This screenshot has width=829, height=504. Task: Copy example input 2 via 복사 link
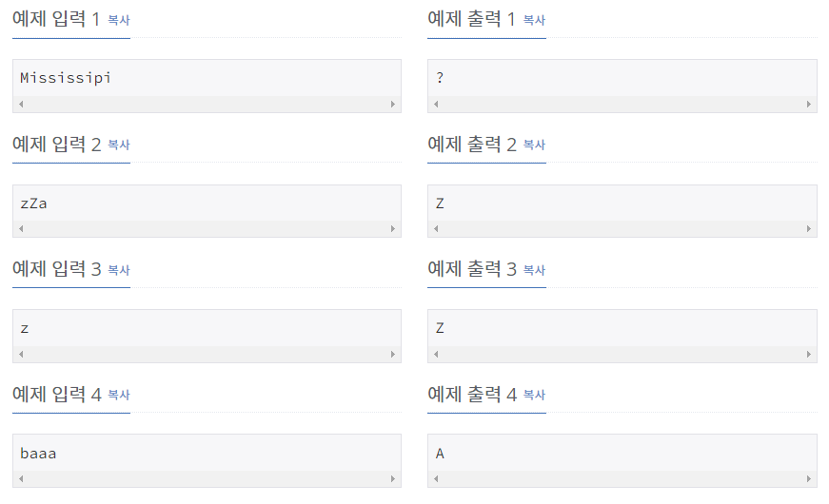118,145
